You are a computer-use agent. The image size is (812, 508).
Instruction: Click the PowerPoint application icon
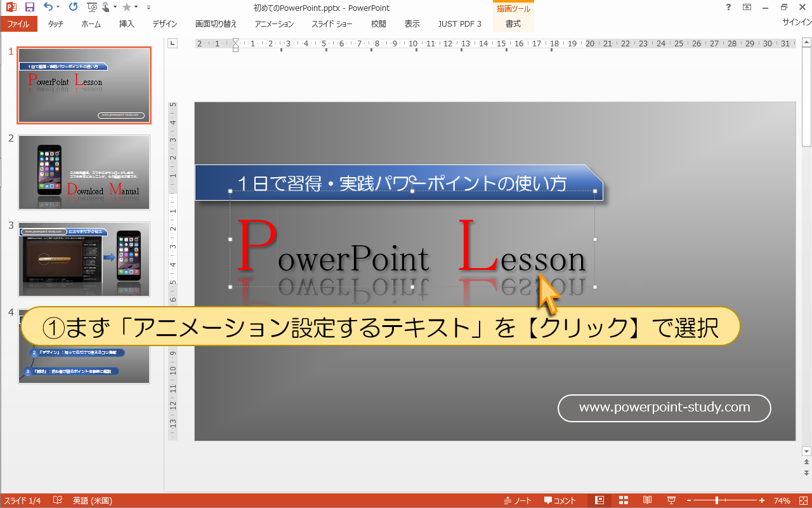pos(11,8)
